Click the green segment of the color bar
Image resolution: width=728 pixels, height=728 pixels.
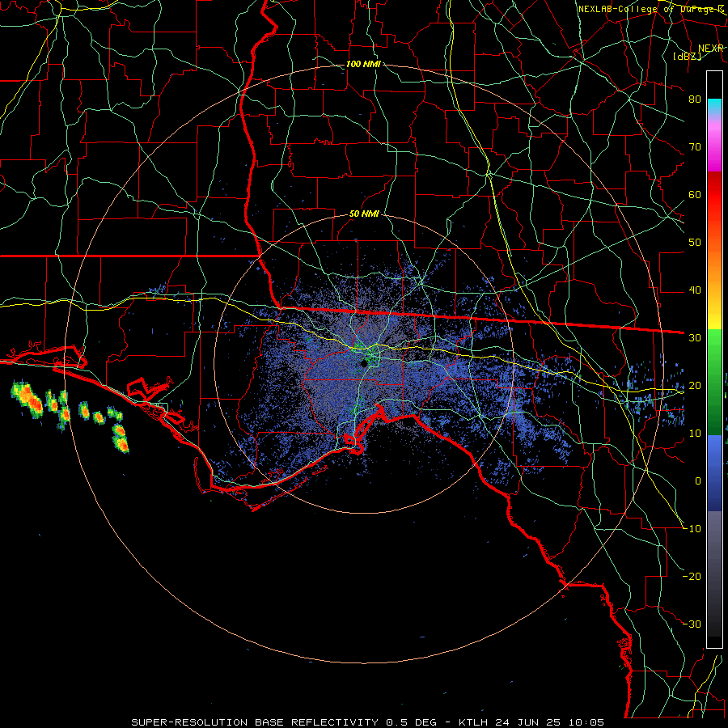point(714,382)
